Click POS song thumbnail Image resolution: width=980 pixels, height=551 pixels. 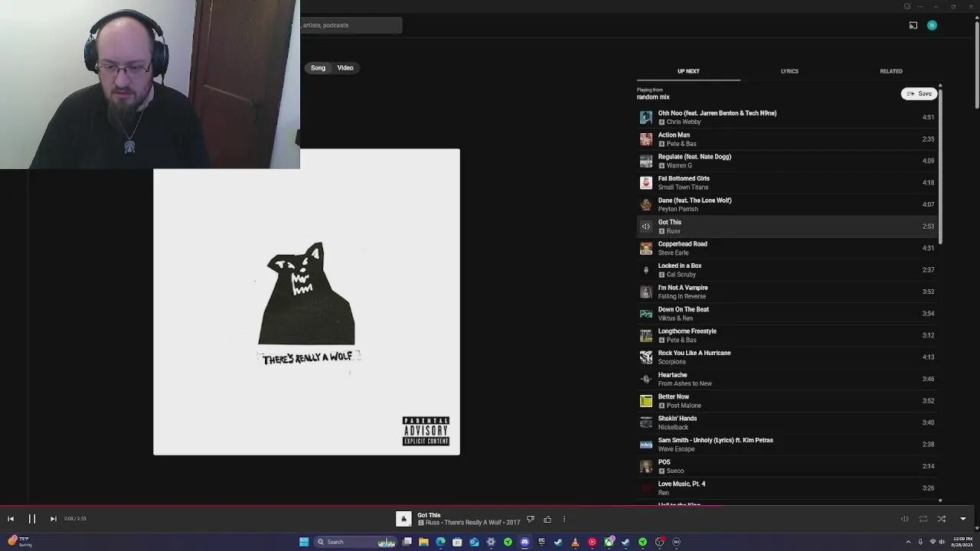(x=646, y=466)
